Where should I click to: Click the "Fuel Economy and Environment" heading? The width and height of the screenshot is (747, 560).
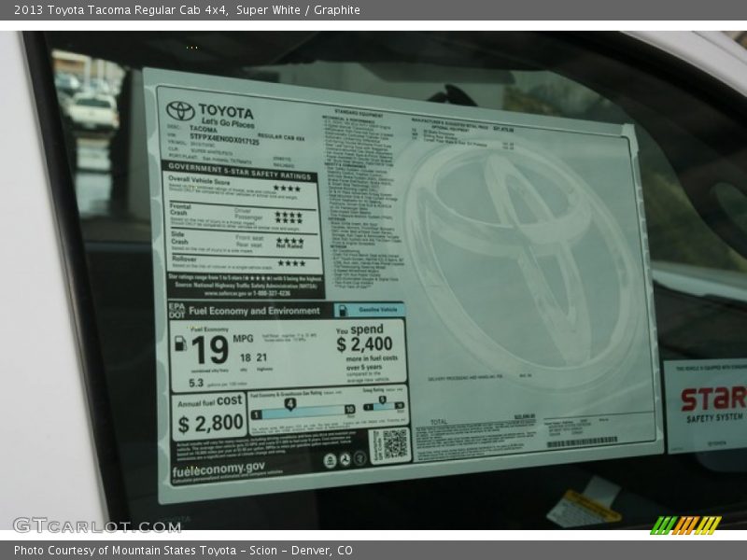[x=254, y=311]
